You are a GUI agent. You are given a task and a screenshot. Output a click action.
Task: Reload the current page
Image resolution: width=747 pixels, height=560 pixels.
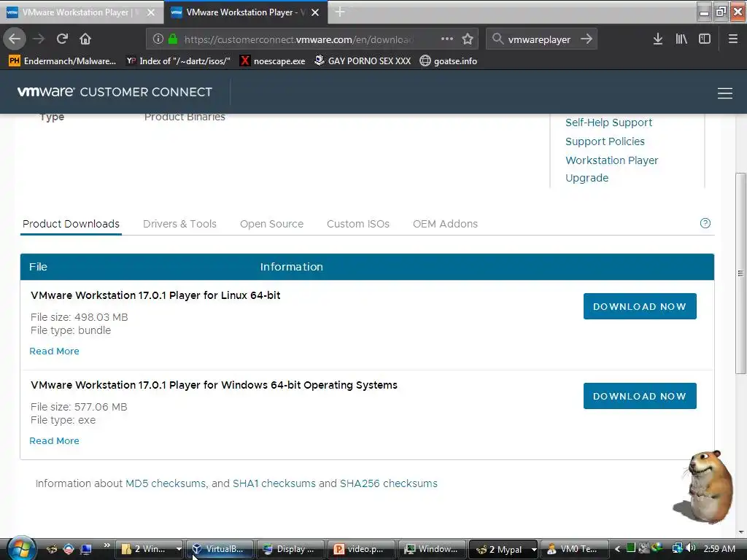(62, 39)
